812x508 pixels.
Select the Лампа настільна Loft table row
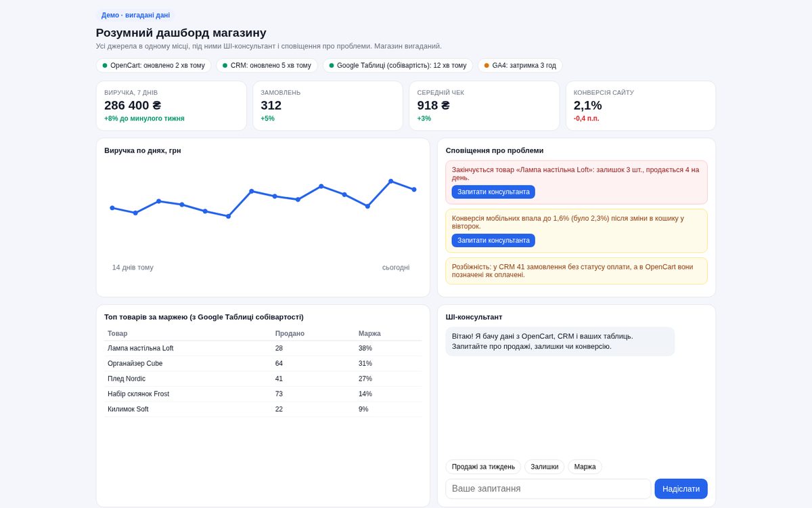263,348
